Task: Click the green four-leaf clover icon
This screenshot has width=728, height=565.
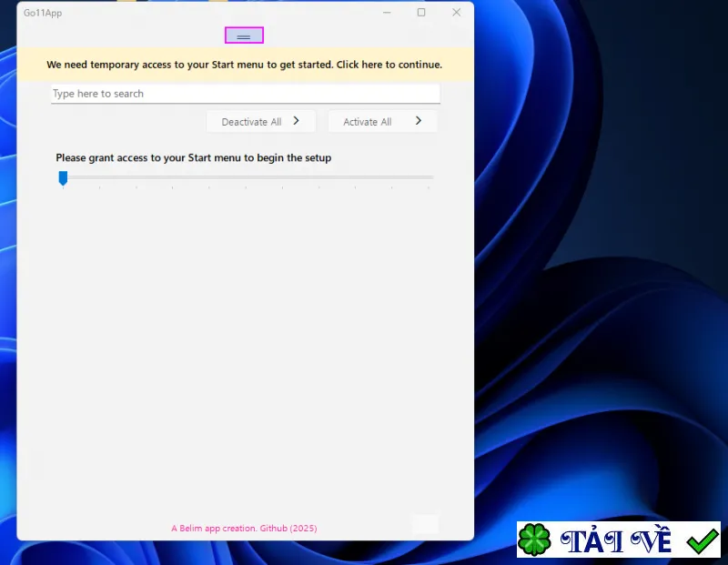Action: coord(534,540)
